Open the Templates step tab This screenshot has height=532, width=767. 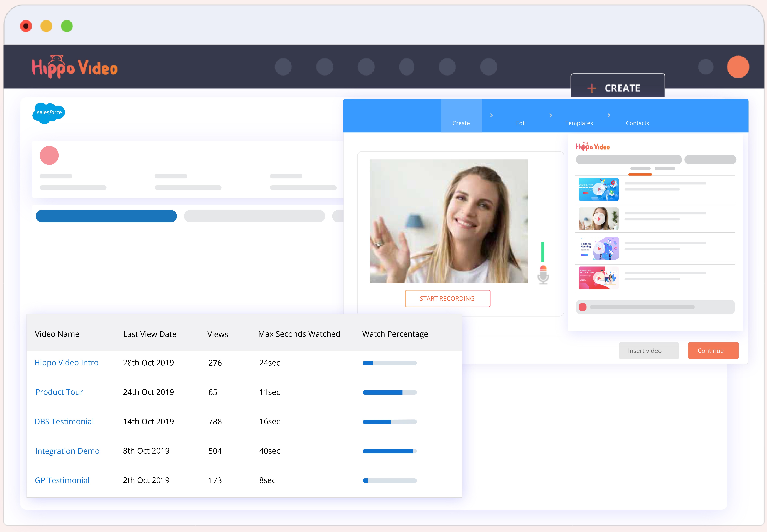579,123
